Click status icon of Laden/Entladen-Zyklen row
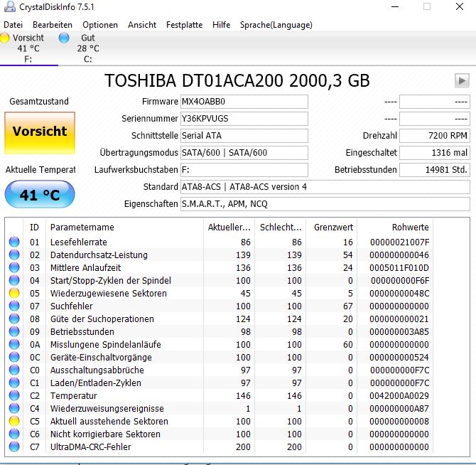The height and width of the screenshot is (465, 476). coord(14,383)
